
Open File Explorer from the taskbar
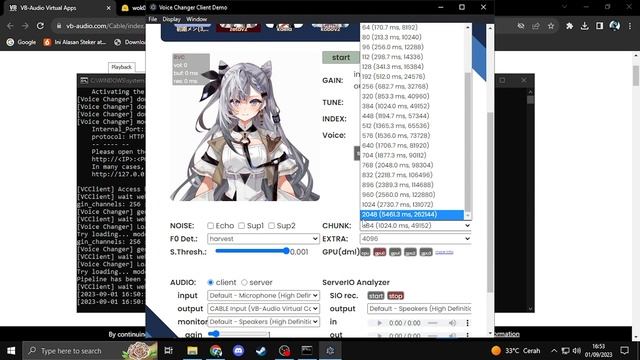(x=192, y=351)
